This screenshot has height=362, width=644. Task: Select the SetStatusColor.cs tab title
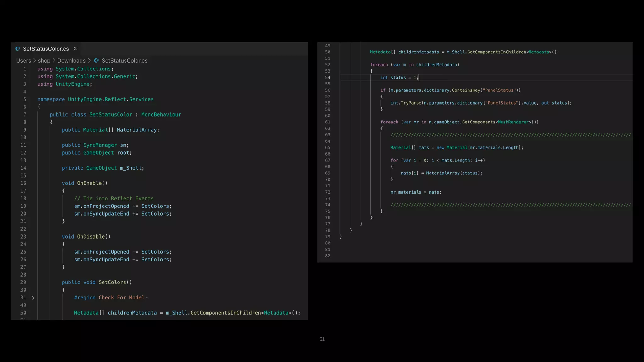[x=46, y=49]
